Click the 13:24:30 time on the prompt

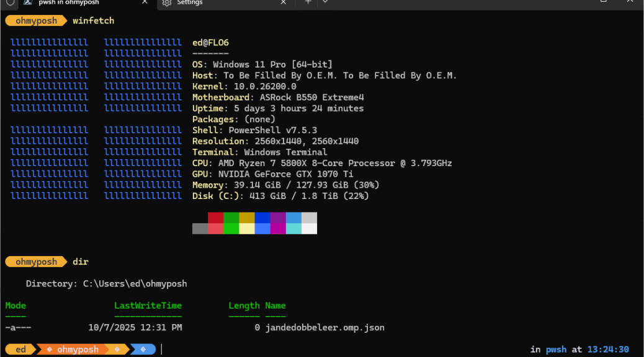coord(608,350)
